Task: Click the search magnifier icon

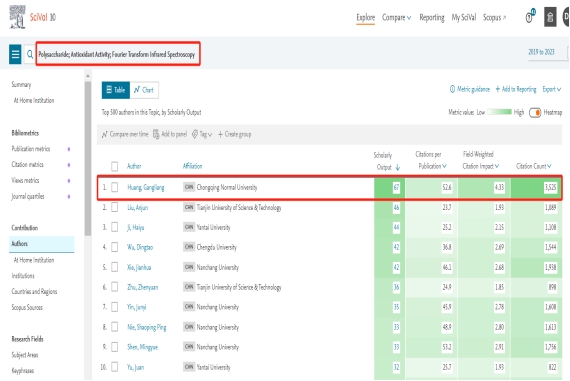Action: pos(30,55)
